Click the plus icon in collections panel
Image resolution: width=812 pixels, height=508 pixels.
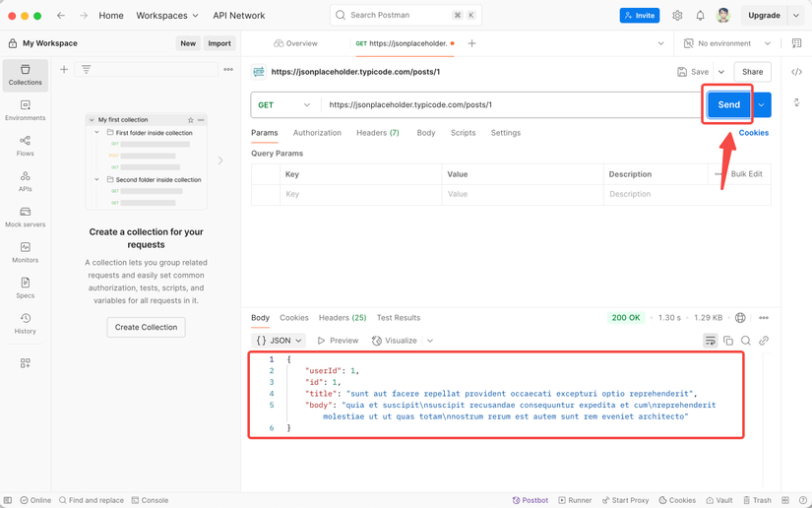coord(64,69)
